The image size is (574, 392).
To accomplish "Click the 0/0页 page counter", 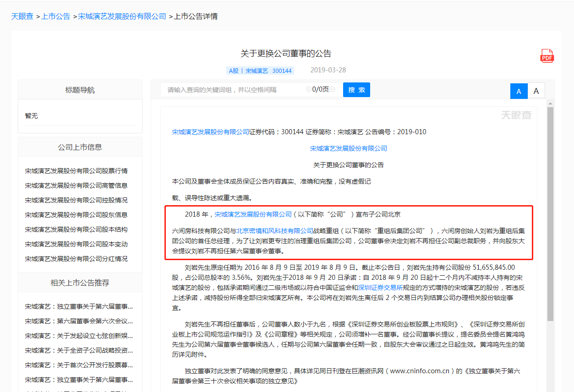I will (x=321, y=89).
